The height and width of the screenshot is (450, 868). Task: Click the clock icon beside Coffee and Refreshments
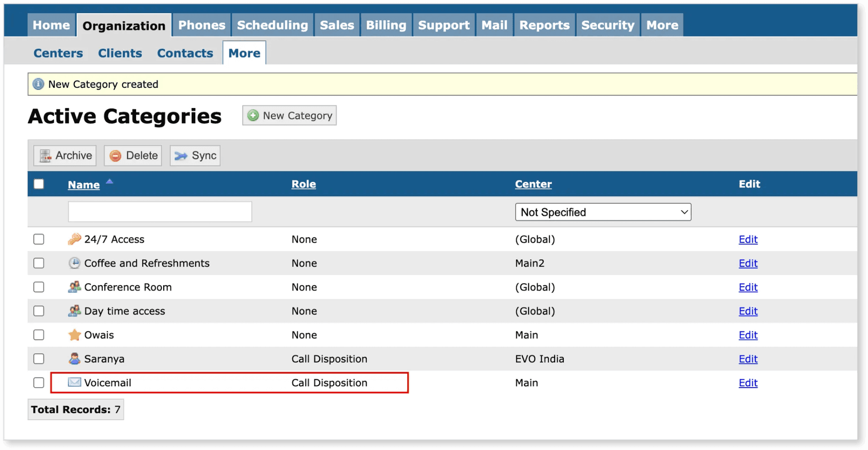pyautogui.click(x=74, y=263)
